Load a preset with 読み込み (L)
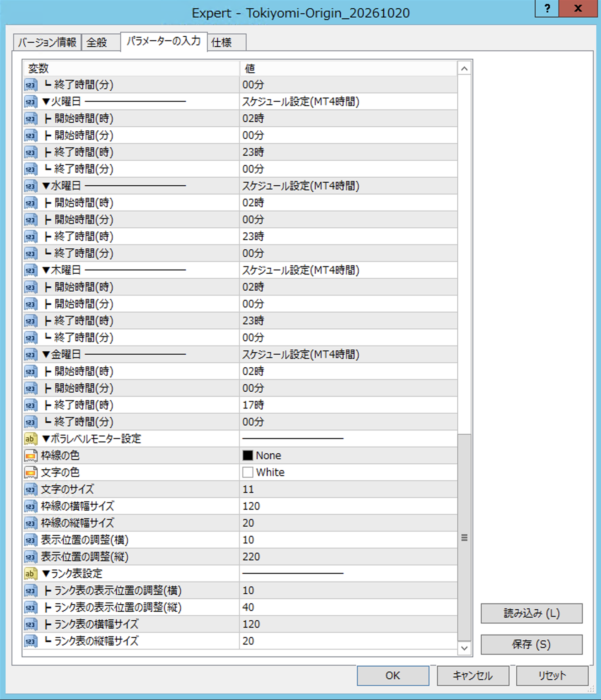This screenshot has width=601, height=700. pyautogui.click(x=531, y=613)
